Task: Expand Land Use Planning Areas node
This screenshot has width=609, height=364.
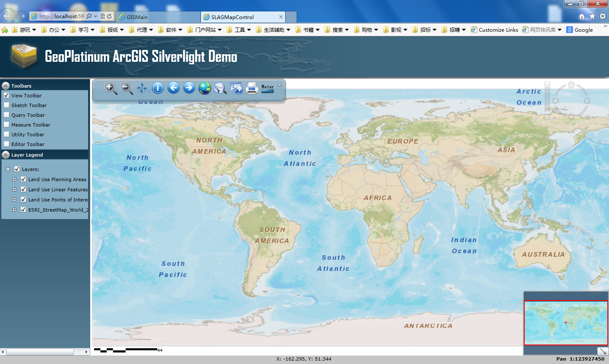Action: point(14,179)
